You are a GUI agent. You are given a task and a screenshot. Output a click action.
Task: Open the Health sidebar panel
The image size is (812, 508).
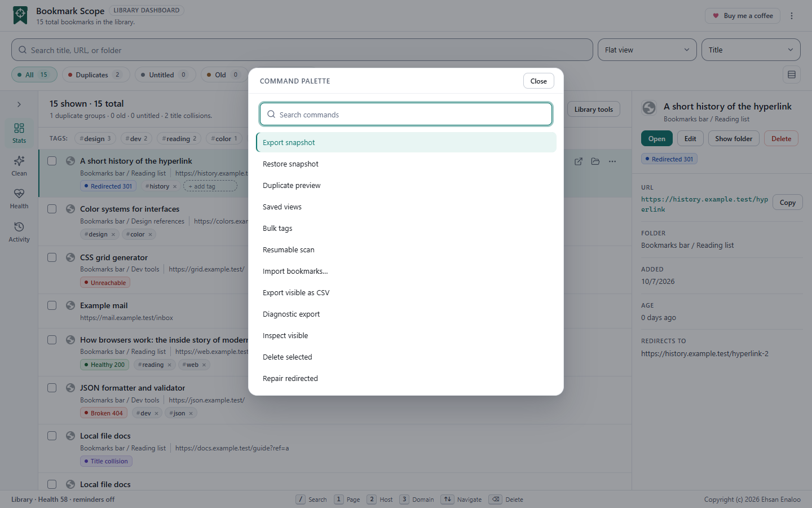tap(19, 199)
